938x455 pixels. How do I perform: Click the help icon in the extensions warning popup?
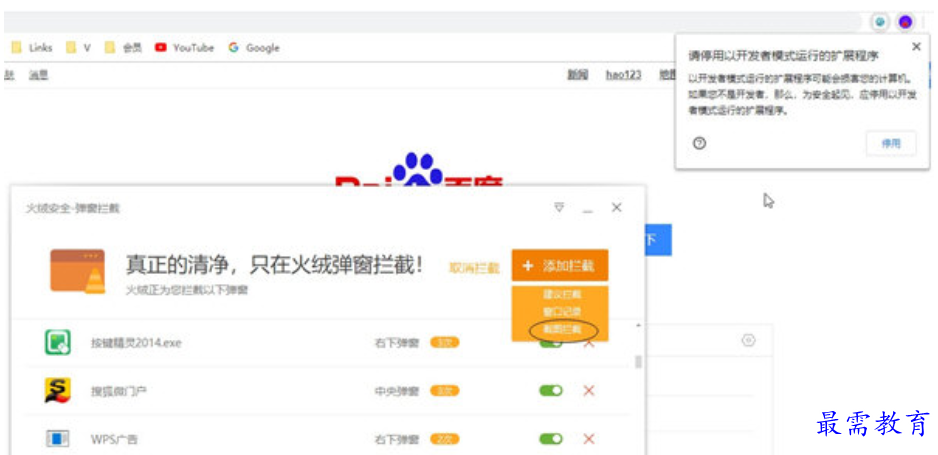[699, 143]
